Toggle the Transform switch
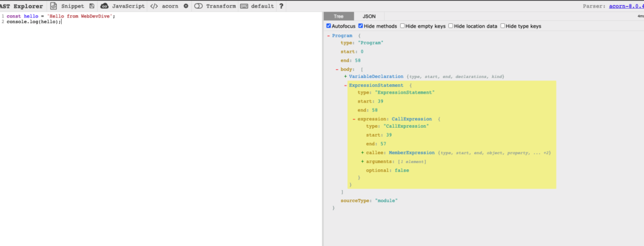Screen dimensions: 644x246 pyautogui.click(x=198, y=6)
